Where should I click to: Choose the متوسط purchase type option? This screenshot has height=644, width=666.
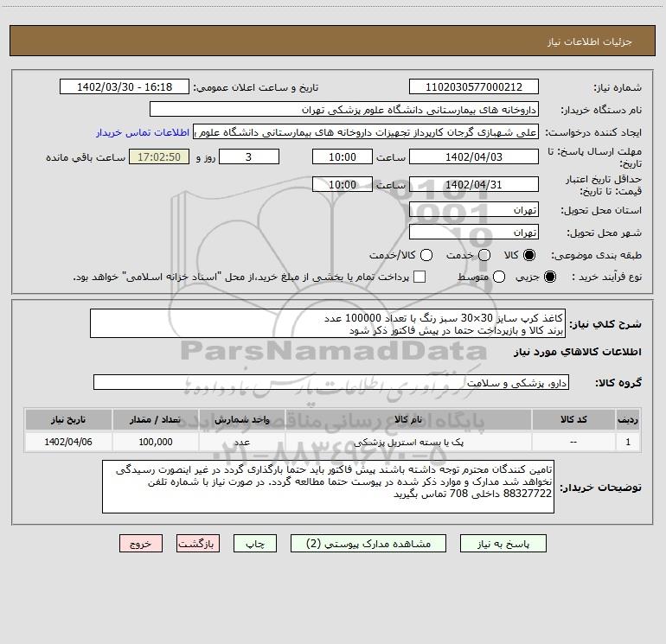(x=499, y=277)
